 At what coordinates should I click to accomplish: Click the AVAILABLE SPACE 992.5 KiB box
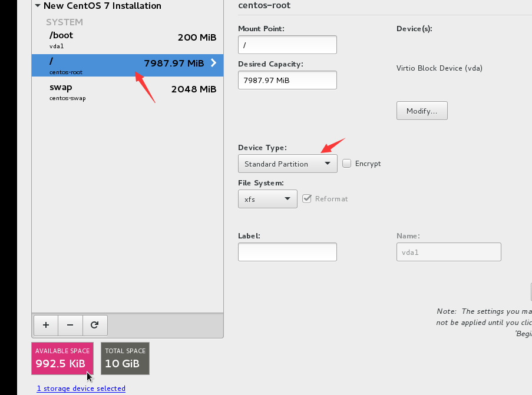pos(62,359)
